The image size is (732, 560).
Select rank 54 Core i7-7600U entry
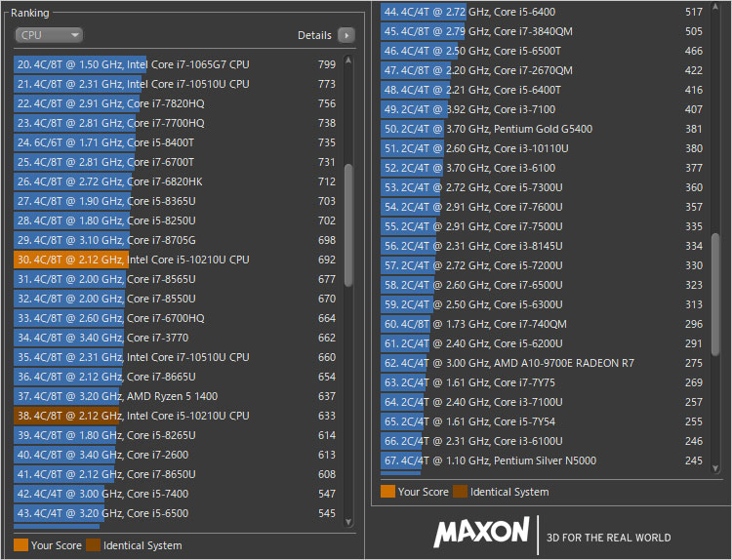(543, 207)
